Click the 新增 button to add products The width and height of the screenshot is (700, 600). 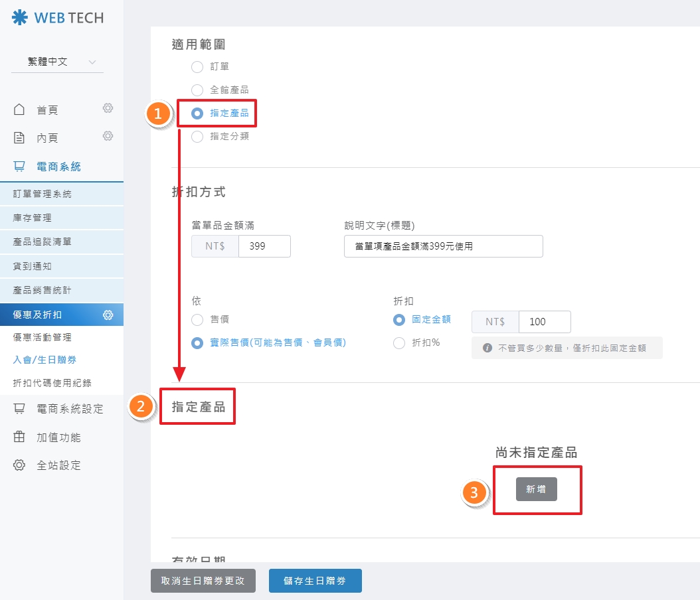tap(536, 489)
